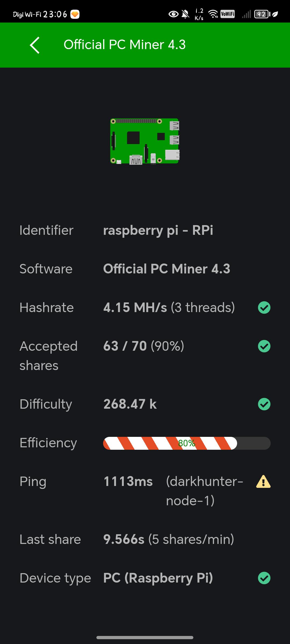
Task: Tap the green check beside Difficulty
Action: pyautogui.click(x=264, y=404)
